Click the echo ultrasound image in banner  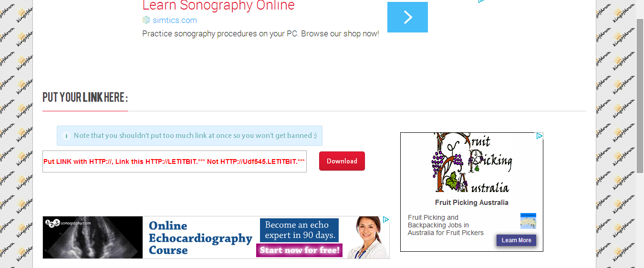[93, 237]
